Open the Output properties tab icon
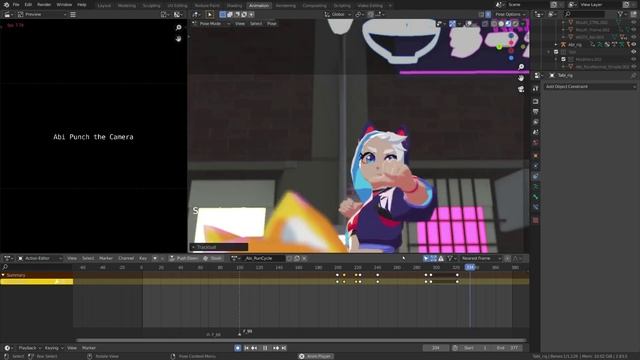 click(536, 111)
